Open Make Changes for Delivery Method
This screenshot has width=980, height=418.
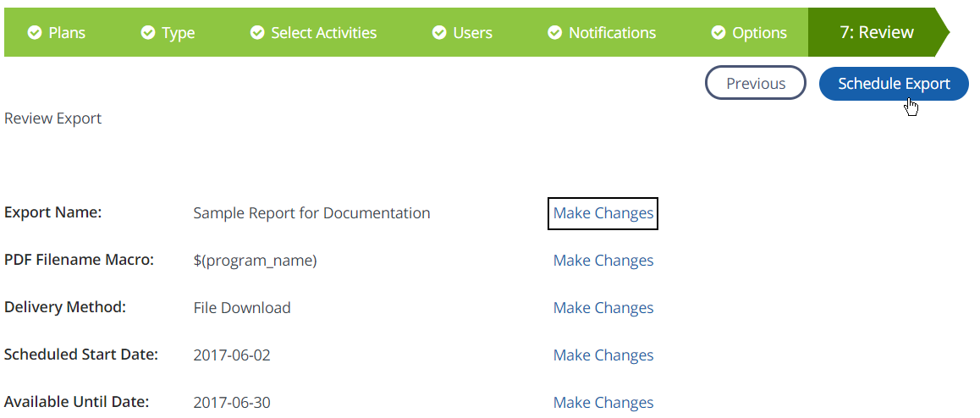(603, 308)
